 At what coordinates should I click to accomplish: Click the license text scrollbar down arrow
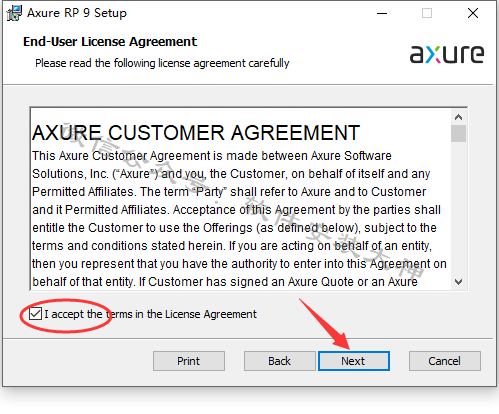pos(459,282)
